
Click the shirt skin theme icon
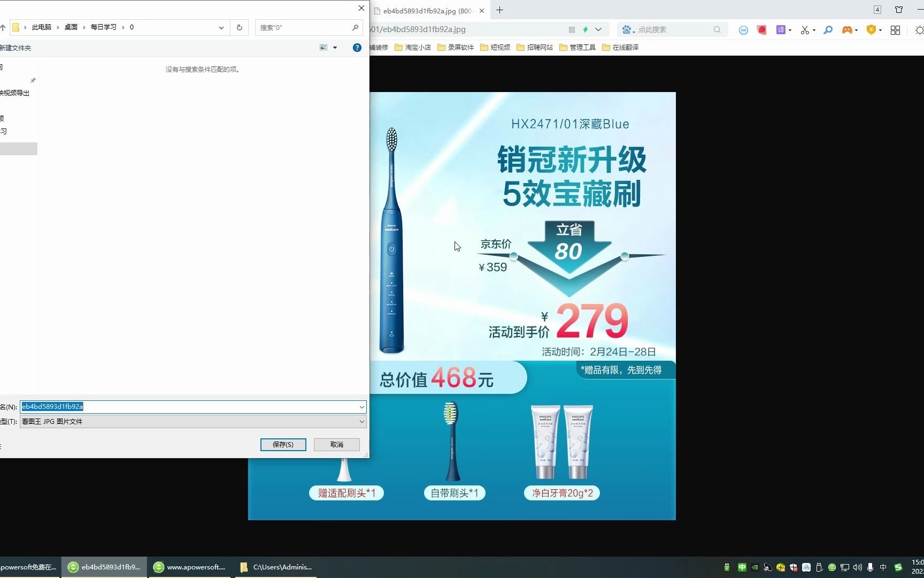899,10
